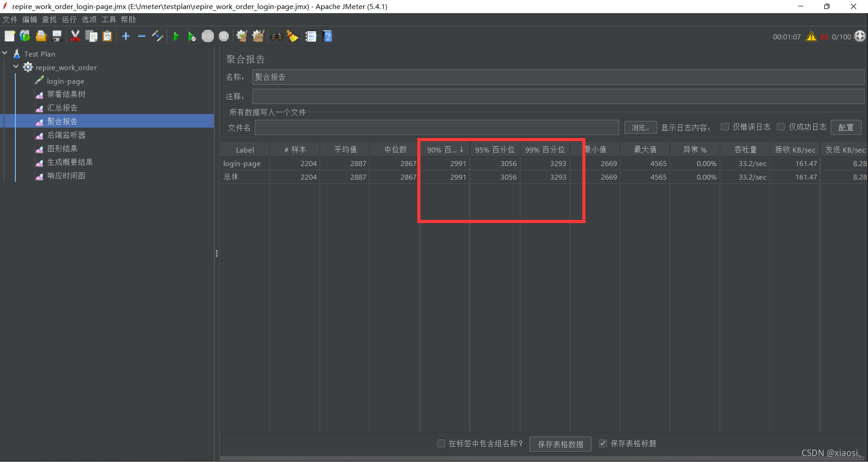This screenshot has height=462, width=868.
Task: Click the 保存表格数据 button
Action: 561,444
